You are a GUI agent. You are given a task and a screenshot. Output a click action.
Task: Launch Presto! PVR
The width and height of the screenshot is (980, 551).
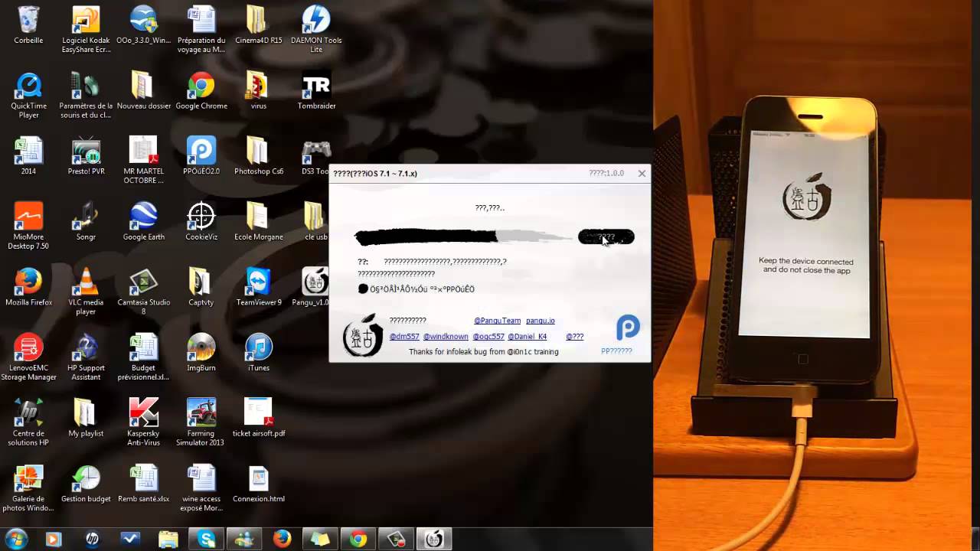click(x=86, y=156)
